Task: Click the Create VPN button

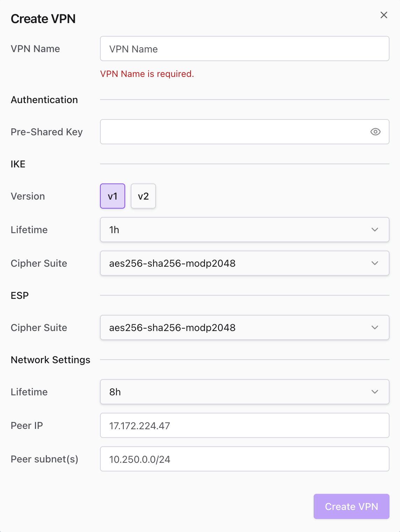Action: 351,506
